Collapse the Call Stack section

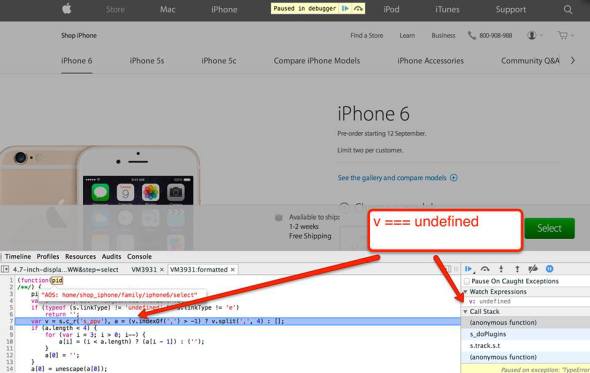click(465, 312)
